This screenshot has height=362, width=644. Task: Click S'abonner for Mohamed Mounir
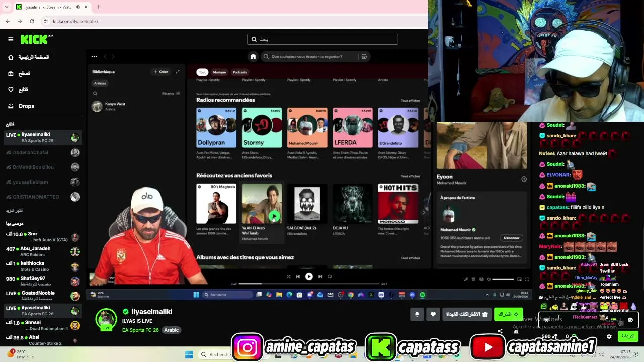point(512,238)
